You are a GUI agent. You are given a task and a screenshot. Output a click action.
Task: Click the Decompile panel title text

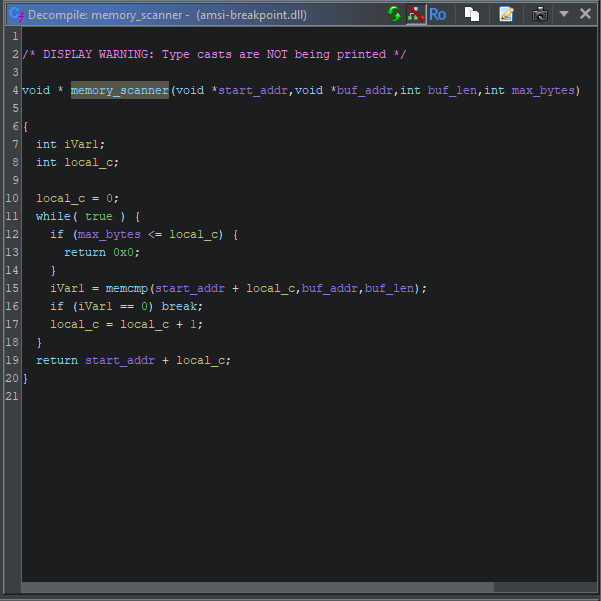(x=167, y=15)
